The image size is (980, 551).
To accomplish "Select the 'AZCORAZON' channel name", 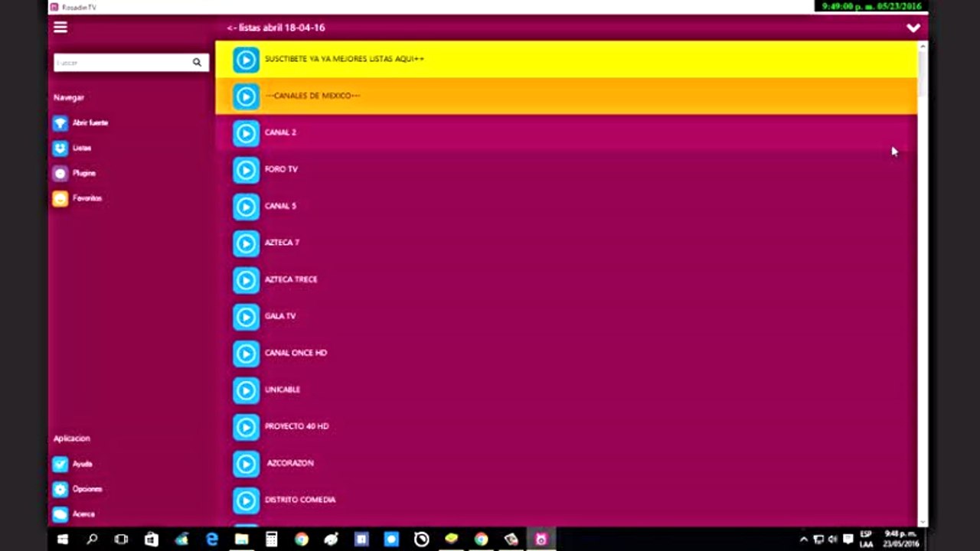I will coord(290,463).
